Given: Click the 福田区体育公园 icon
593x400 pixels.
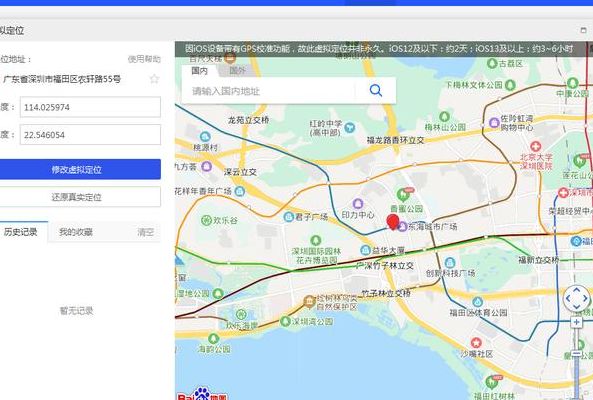Looking at the screenshot, I should 478,302.
